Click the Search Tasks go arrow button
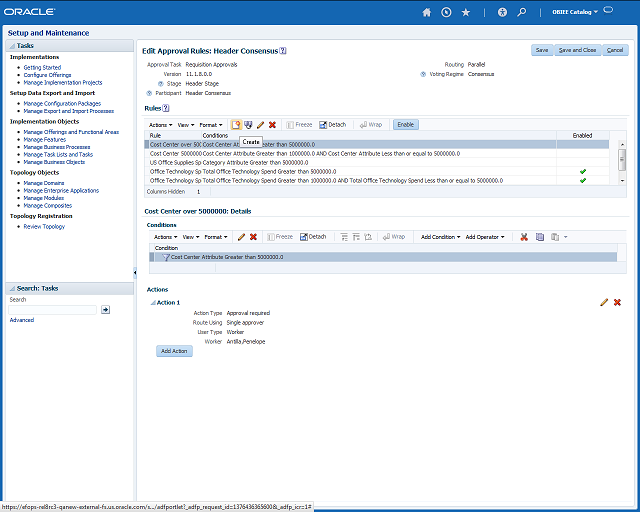 105,310
